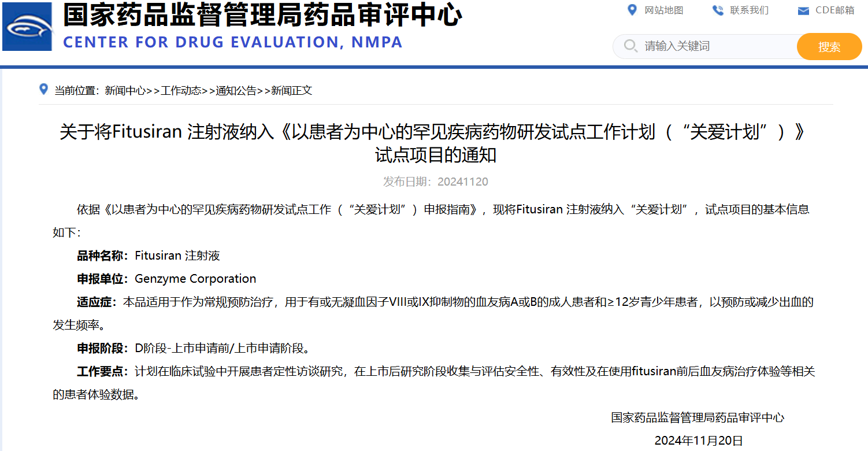Open the CDE邮箱 link

pos(834,10)
